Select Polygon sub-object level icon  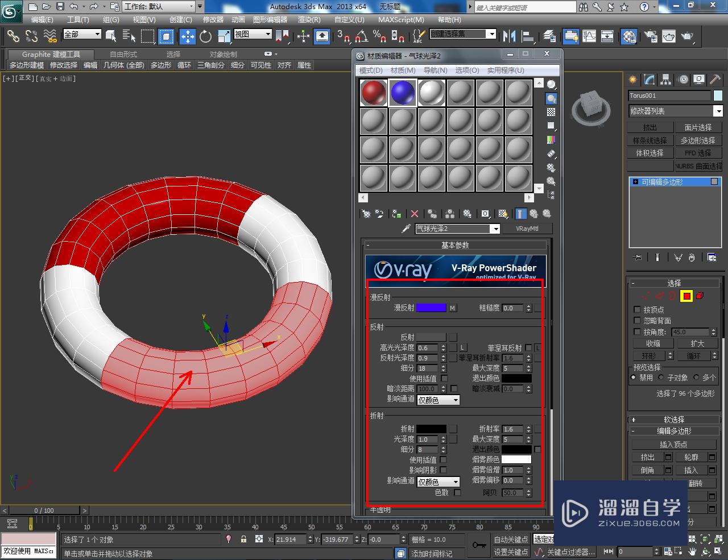686,296
